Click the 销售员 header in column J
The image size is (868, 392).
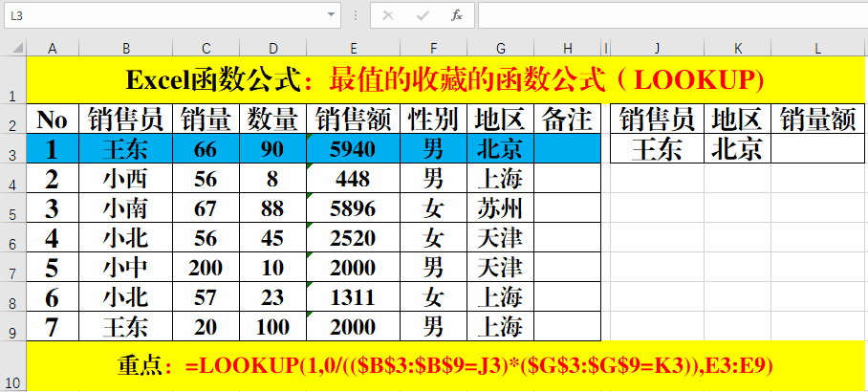(x=657, y=119)
